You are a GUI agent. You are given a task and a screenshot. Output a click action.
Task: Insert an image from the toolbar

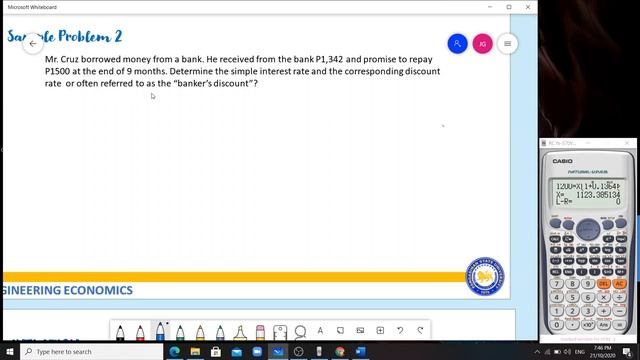[360, 330]
